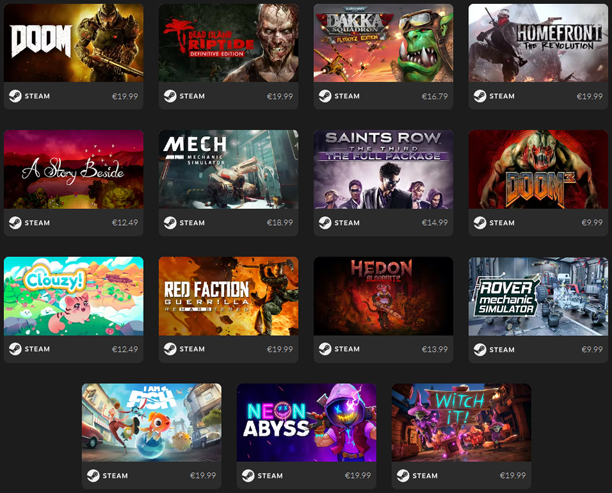Image resolution: width=612 pixels, height=493 pixels.
Task: Select the Doom 3 game cover
Action: click(538, 169)
